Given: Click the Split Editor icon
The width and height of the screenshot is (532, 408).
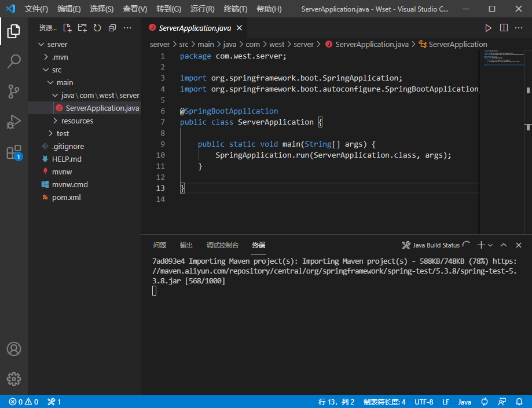Looking at the screenshot, I should [503, 27].
